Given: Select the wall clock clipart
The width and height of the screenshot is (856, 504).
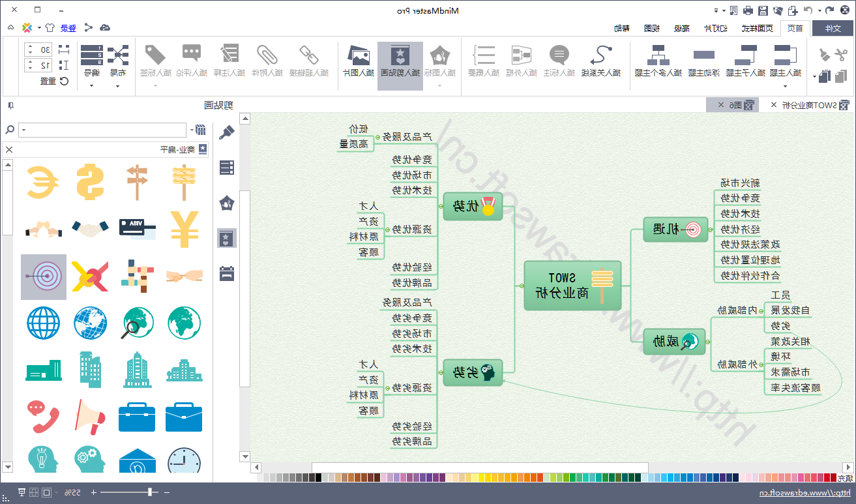Looking at the screenshot, I should 184,460.
